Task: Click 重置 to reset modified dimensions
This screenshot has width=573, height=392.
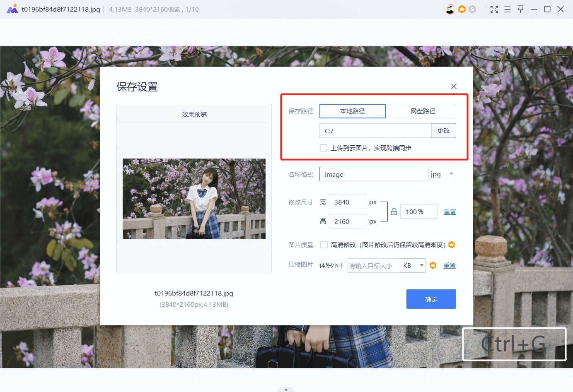Action: (x=450, y=211)
